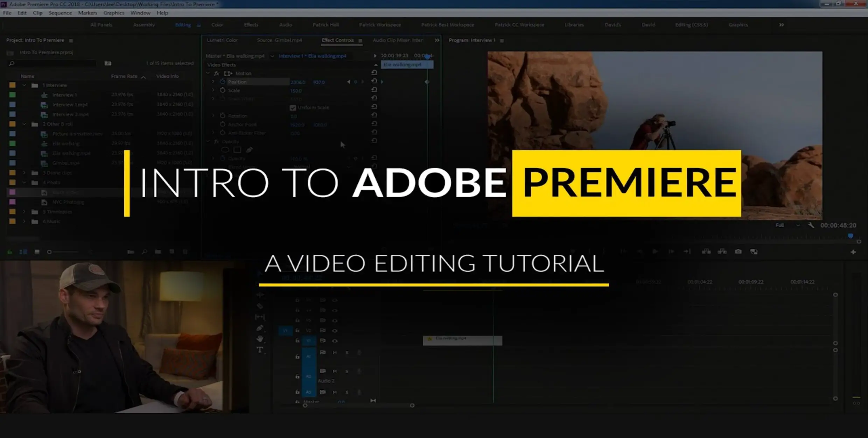This screenshot has width=868, height=438.
Task: Select the Pen tool in the timeline tools
Action: 260,328
